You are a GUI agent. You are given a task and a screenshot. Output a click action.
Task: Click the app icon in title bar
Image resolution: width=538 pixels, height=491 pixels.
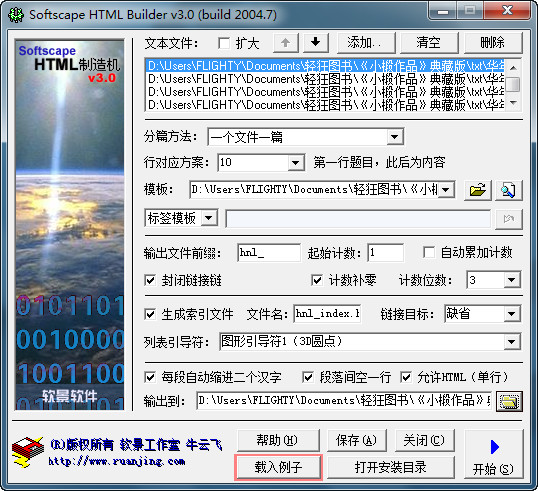(x=16, y=15)
